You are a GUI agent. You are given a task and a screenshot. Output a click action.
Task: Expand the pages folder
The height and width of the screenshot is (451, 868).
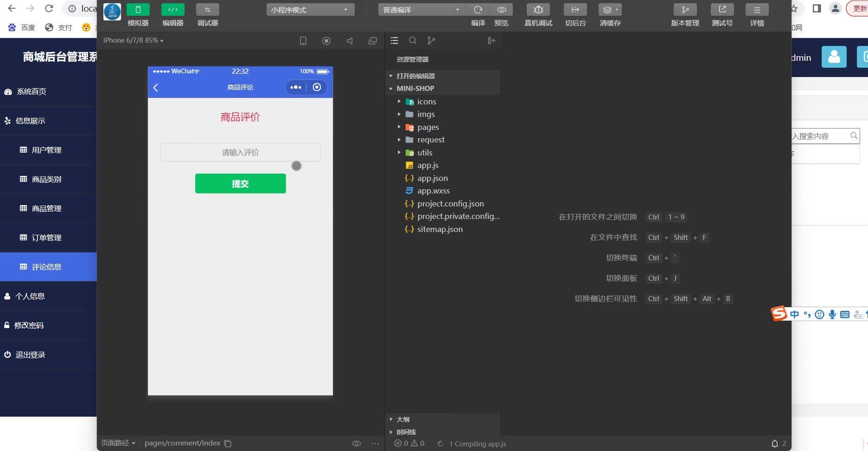tap(443, 127)
